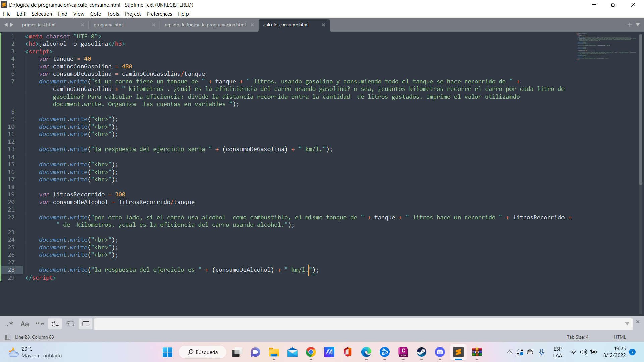Click microphone tray icon
644x362 pixels.
click(541, 352)
